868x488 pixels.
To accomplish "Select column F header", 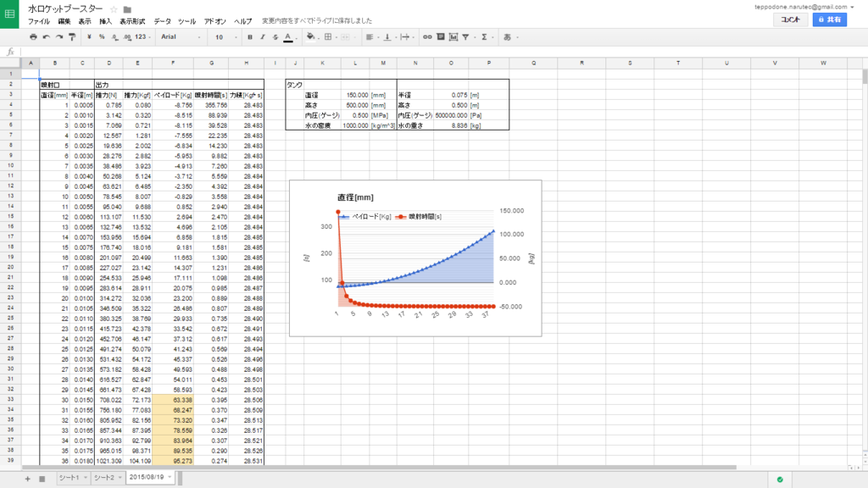I will [x=173, y=63].
